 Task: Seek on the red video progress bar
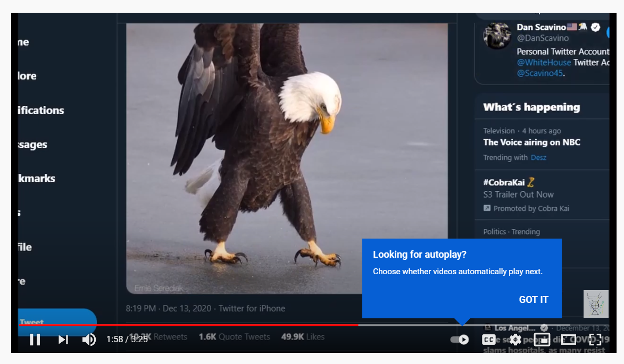[189, 325]
